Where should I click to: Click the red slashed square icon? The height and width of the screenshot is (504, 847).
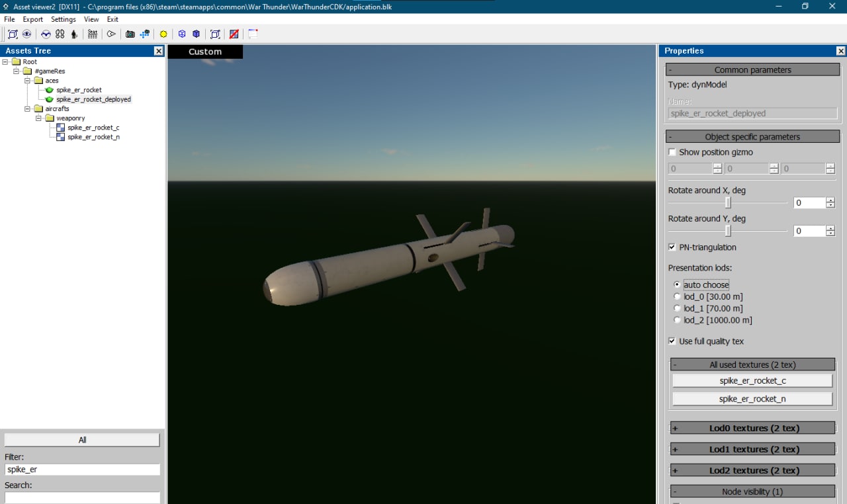tap(234, 34)
